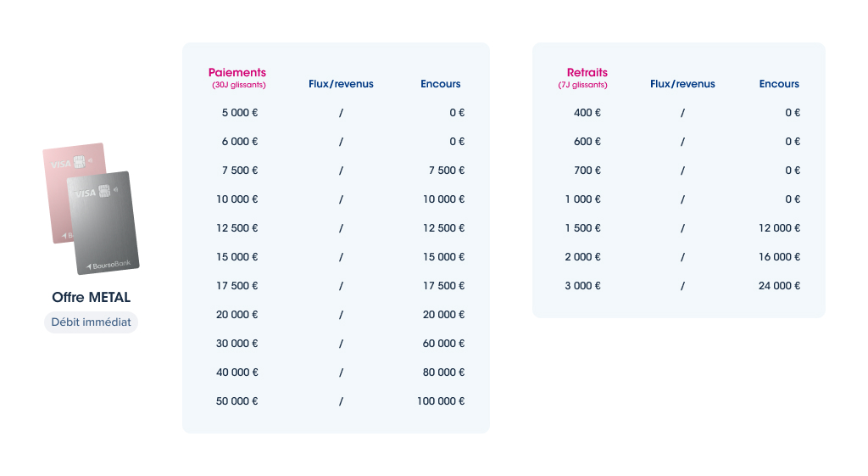
Task: Click the 100 000 € encours value
Action: (x=441, y=401)
